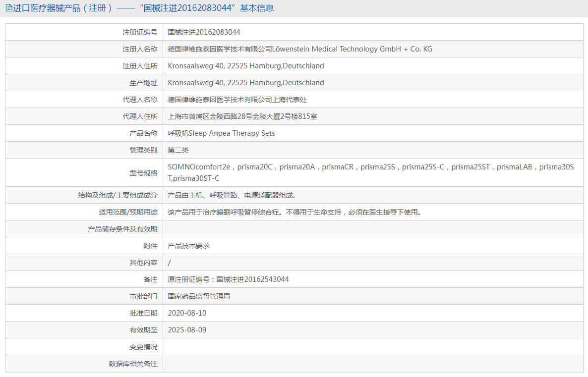588x377 pixels.
Task: Click the 代理人名称 label
Action: pyautogui.click(x=140, y=100)
